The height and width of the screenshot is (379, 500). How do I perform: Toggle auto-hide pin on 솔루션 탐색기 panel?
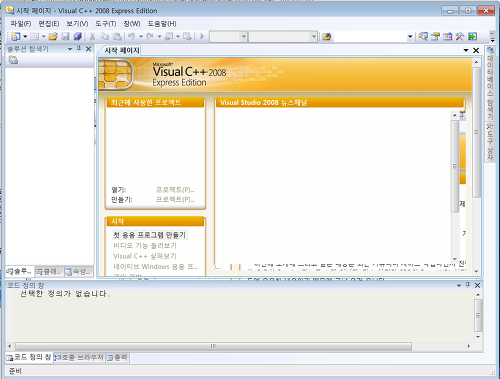(79, 49)
